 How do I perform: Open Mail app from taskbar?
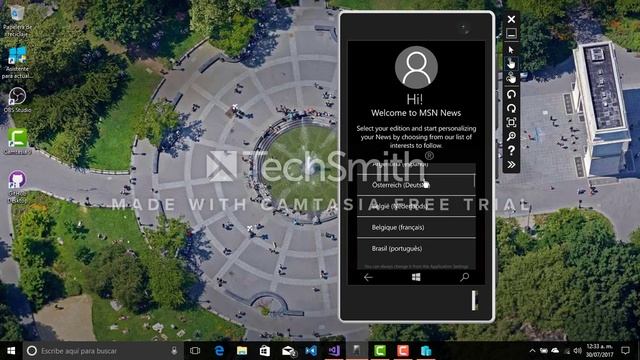(288, 351)
